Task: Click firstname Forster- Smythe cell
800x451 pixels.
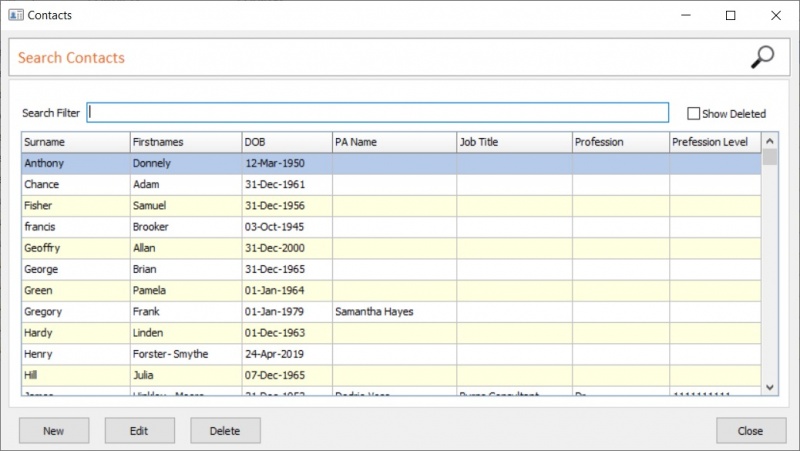Action: (x=186, y=354)
